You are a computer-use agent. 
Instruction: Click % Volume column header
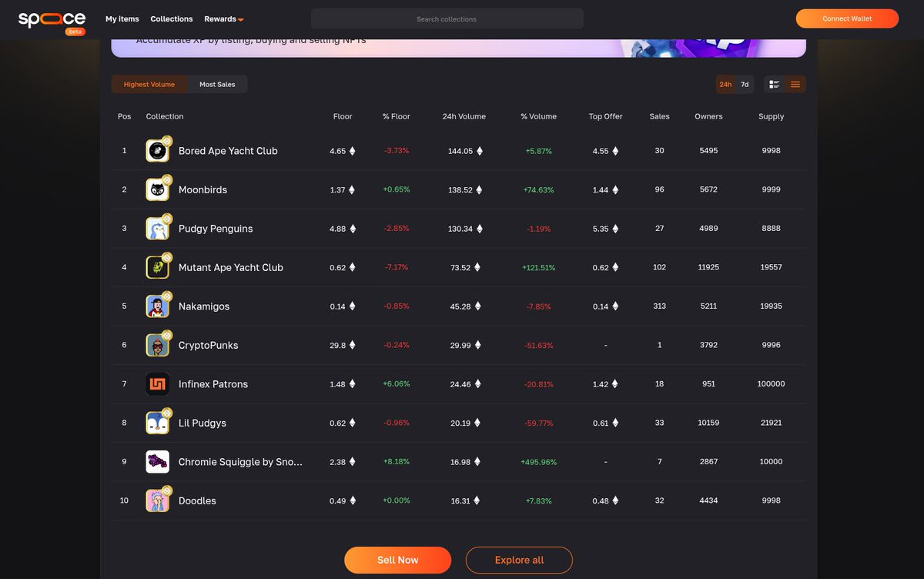(x=538, y=116)
